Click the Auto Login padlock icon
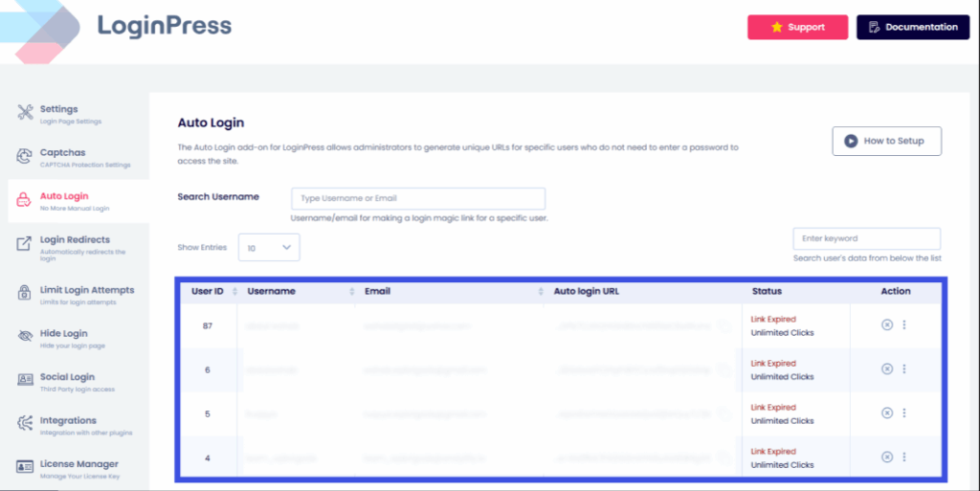 point(23,199)
